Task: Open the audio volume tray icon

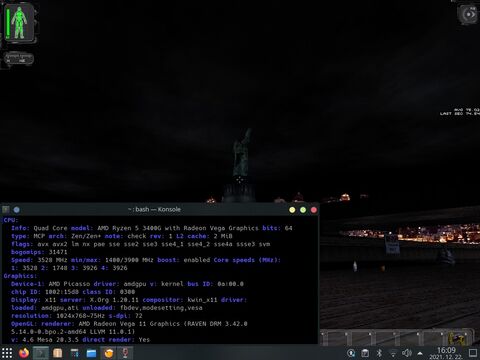Action: (407, 353)
